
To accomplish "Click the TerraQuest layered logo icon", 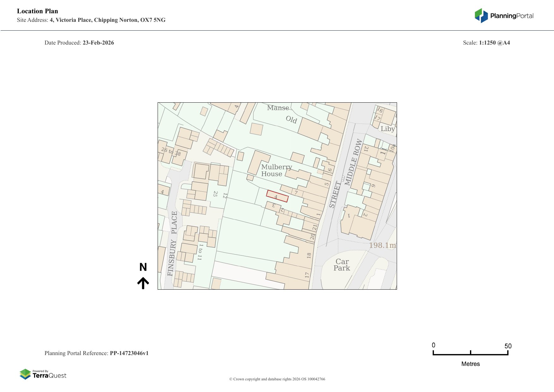I will click(25, 374).
